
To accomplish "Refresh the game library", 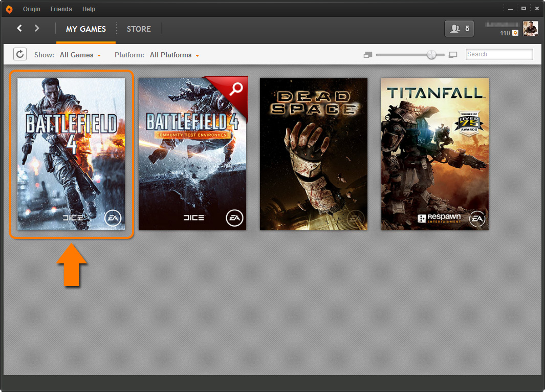I will tap(19, 54).
